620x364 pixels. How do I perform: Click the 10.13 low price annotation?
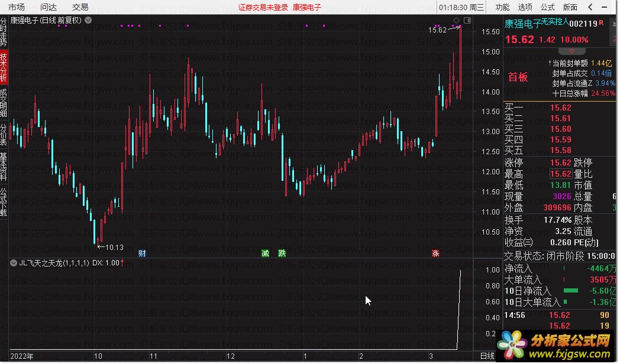coord(114,248)
